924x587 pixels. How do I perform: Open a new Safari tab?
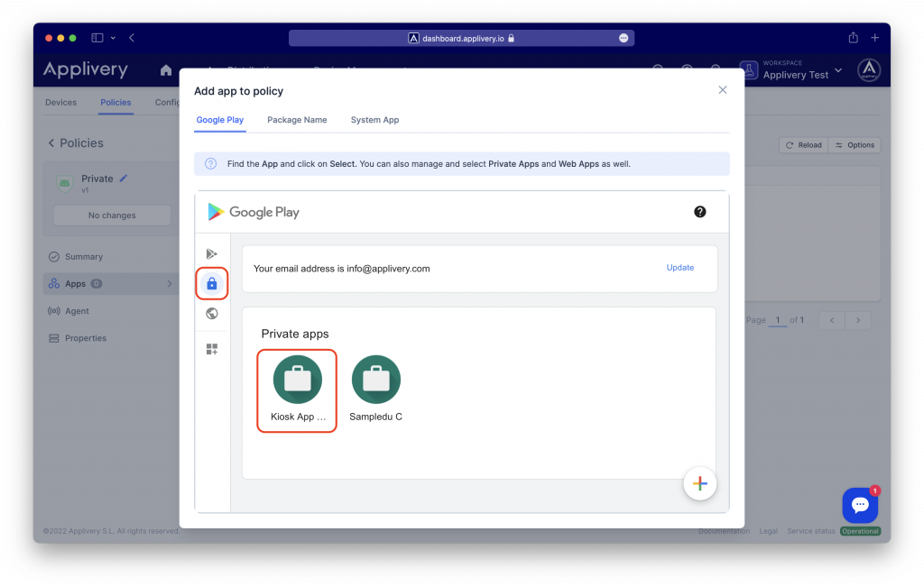click(874, 38)
